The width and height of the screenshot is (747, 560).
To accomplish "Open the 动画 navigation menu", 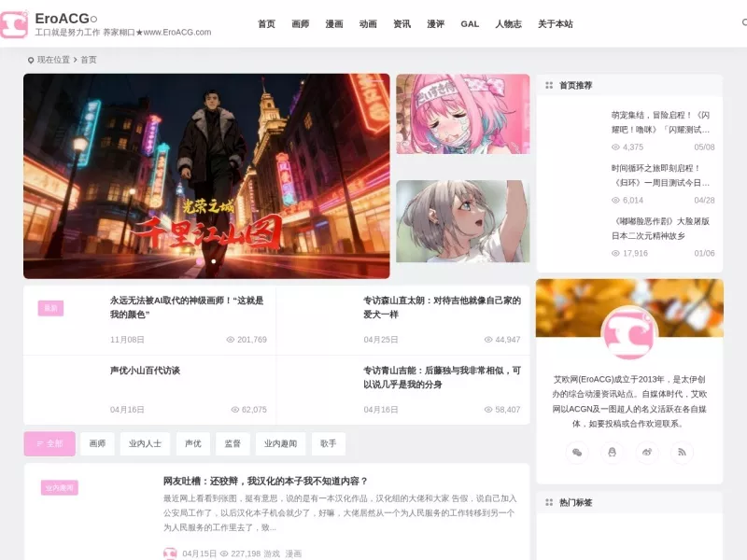I will pos(368,24).
